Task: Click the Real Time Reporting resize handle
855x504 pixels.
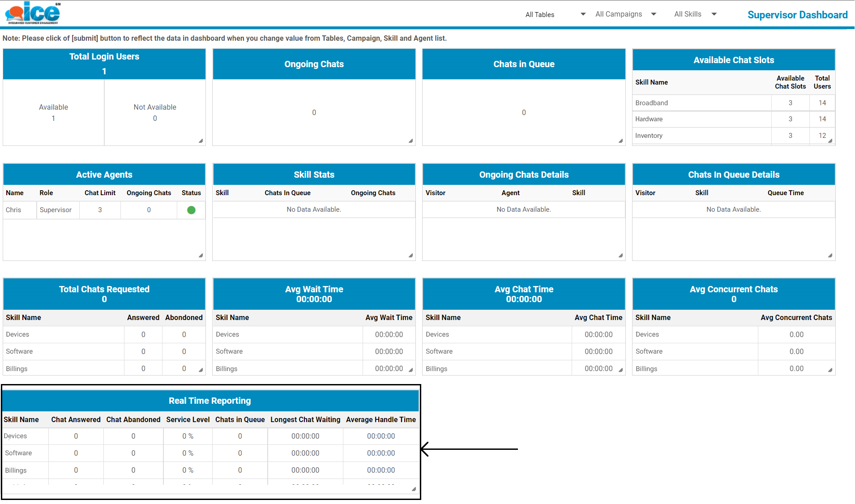Action: tap(414, 489)
